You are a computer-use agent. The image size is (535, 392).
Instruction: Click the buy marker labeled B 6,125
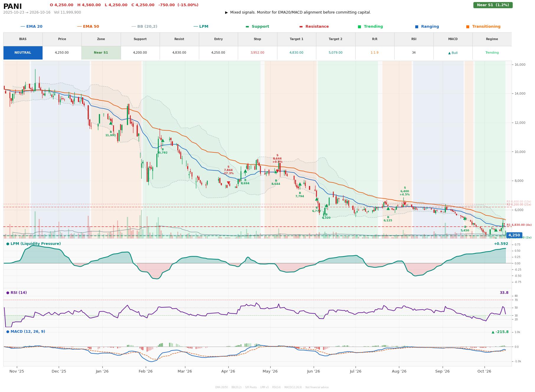(388, 208)
